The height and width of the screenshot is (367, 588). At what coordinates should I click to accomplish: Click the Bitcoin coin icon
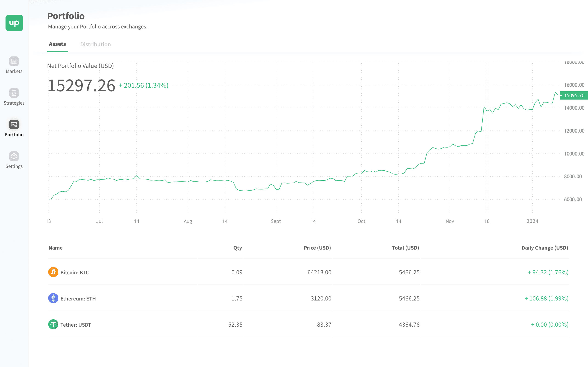53,272
